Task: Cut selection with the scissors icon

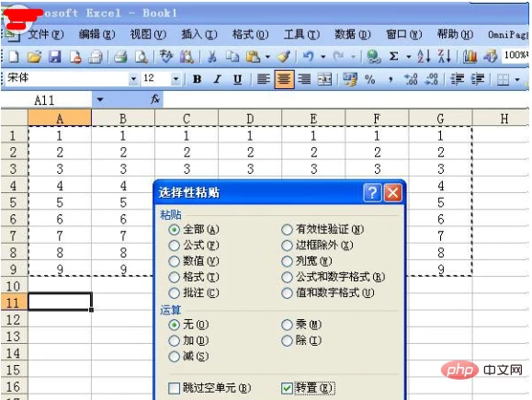Action: [212, 56]
